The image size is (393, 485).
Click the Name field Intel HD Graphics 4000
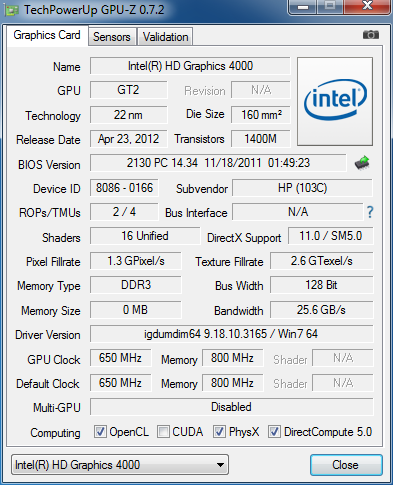[x=190, y=66]
